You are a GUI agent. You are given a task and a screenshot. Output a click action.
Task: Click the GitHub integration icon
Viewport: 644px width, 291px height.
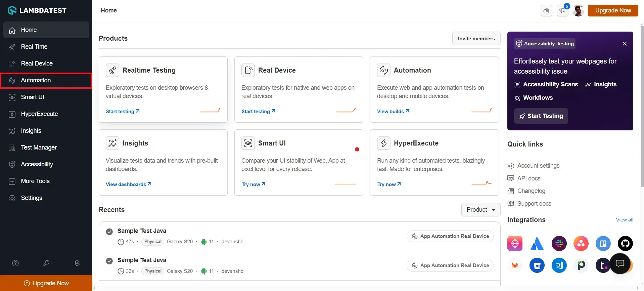pos(625,244)
